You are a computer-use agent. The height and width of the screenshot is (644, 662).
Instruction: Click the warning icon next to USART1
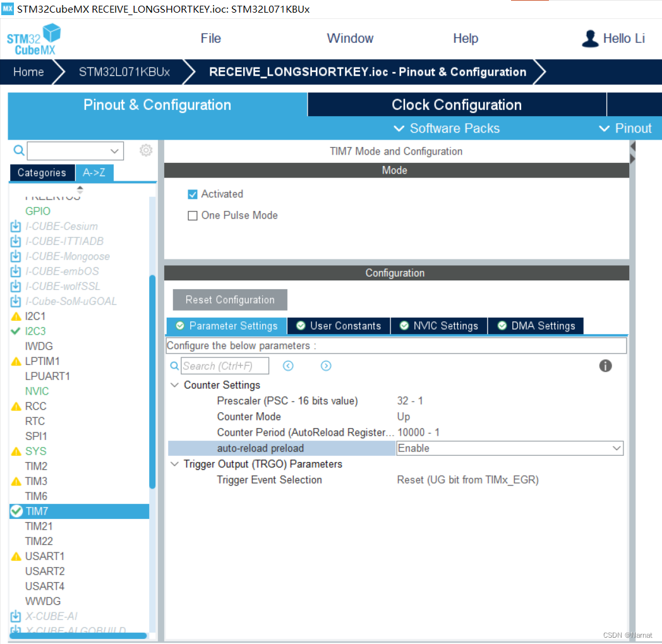pos(16,556)
